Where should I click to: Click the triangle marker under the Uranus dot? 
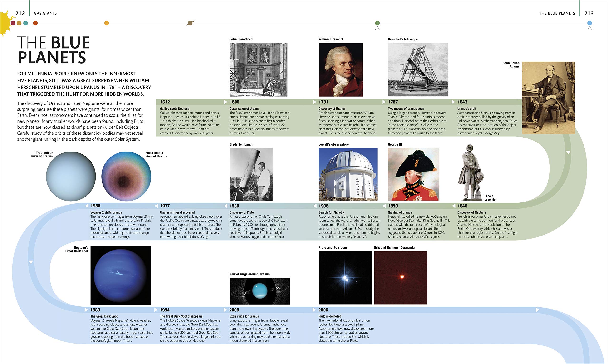point(378,29)
